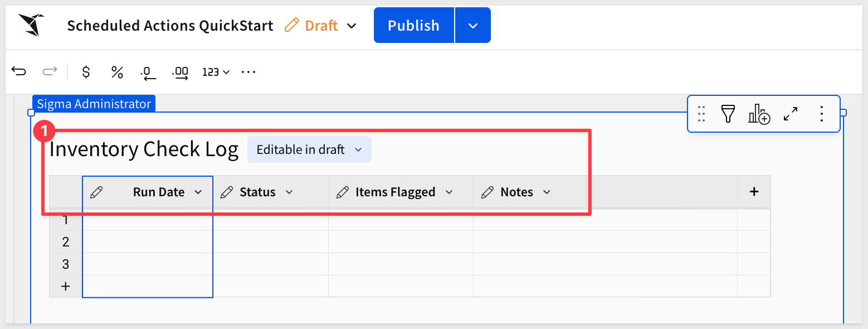Click the redo arrow icon
Image resolution: width=868 pixels, height=329 pixels.
pyautogui.click(x=50, y=71)
